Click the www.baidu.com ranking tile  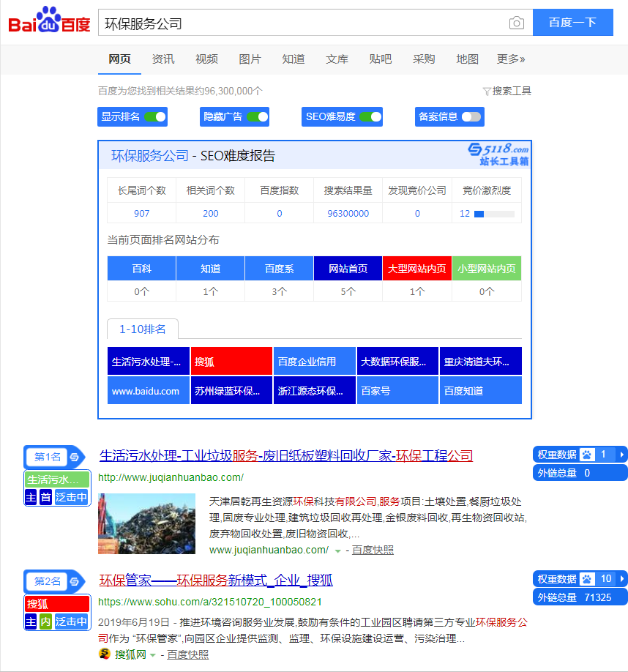coord(149,390)
